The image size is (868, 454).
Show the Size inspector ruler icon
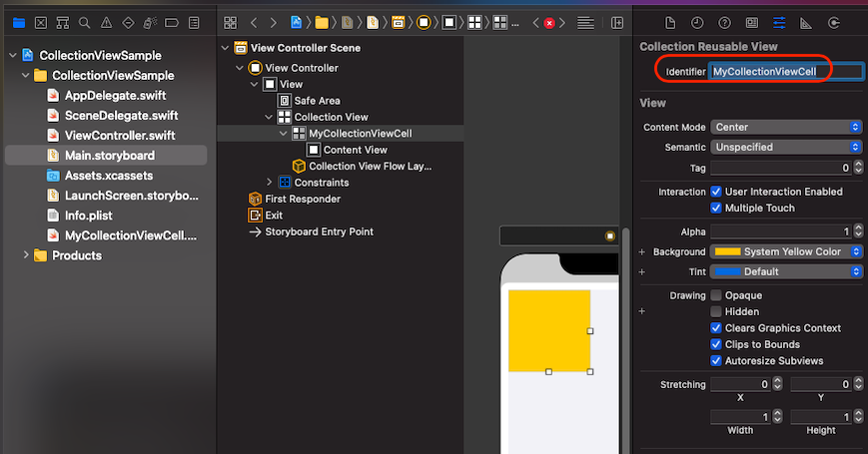(x=806, y=23)
